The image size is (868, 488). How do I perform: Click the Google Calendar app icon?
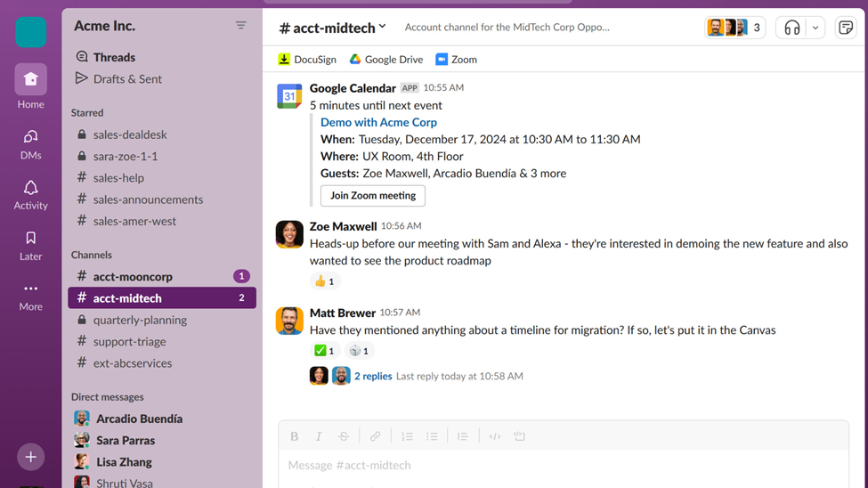pos(289,96)
